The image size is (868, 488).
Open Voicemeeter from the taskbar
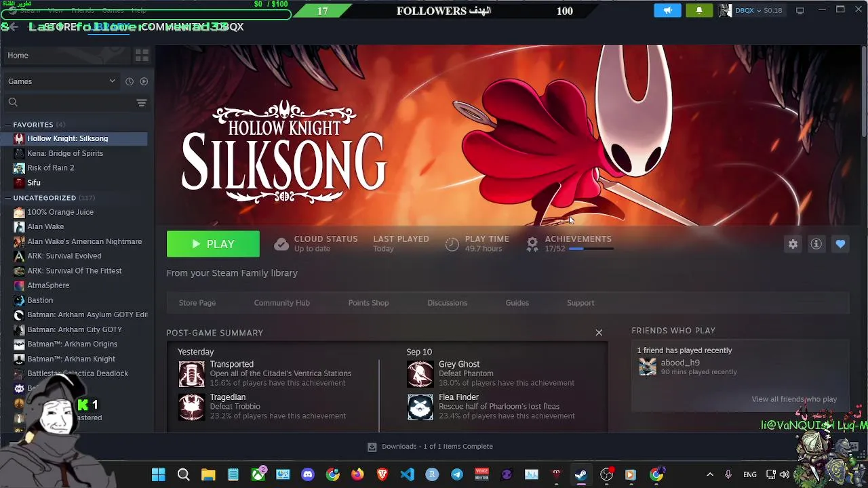tap(481, 474)
